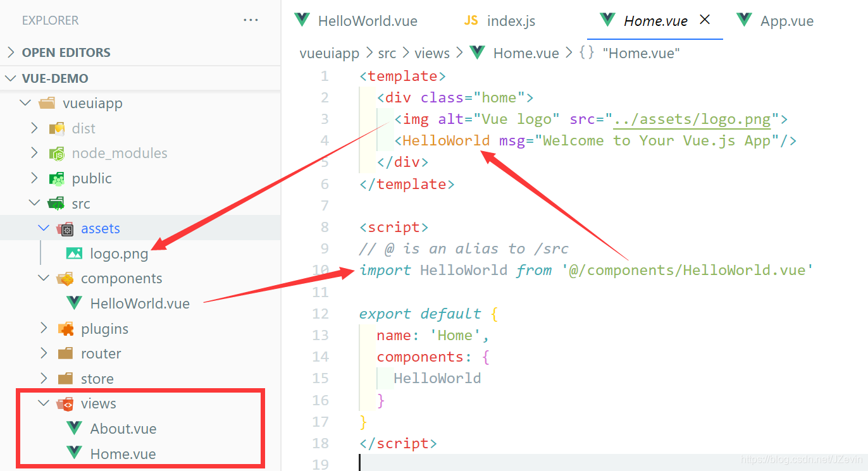Click line number 10 in the gutter
Viewport: 868px width, 471px height.
tap(320, 270)
